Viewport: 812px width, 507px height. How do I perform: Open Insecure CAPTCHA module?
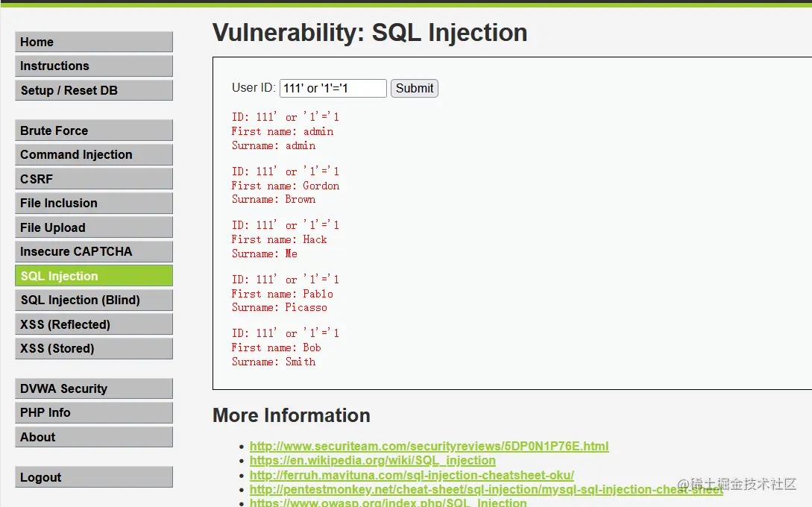coord(94,251)
